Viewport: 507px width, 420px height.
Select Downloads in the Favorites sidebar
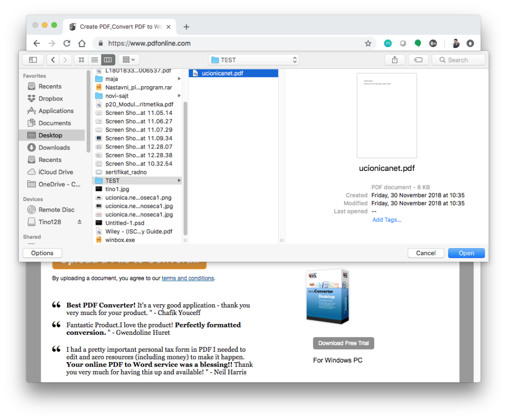(54, 148)
